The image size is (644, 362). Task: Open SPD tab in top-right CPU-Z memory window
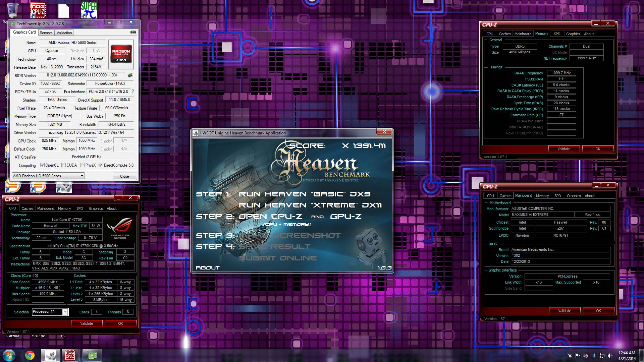point(557,34)
